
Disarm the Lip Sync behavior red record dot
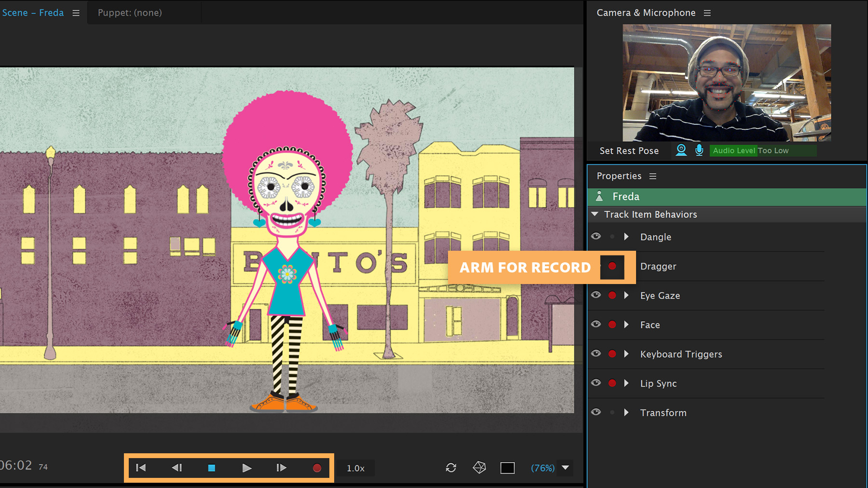coord(612,383)
